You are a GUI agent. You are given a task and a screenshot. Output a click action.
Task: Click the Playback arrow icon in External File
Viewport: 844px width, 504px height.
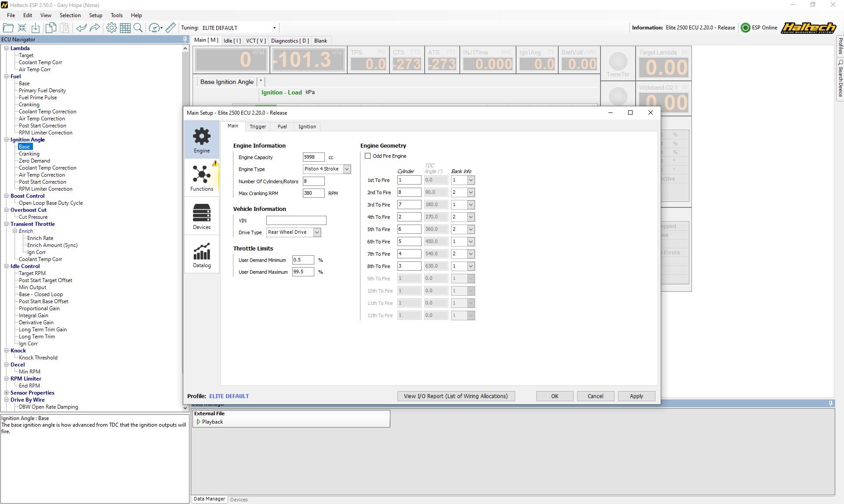198,422
